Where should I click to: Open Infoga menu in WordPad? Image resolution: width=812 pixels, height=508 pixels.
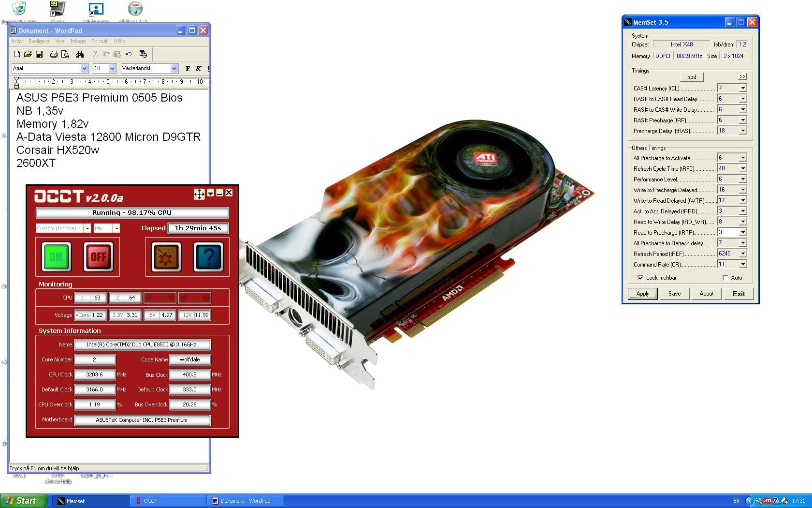click(78, 41)
